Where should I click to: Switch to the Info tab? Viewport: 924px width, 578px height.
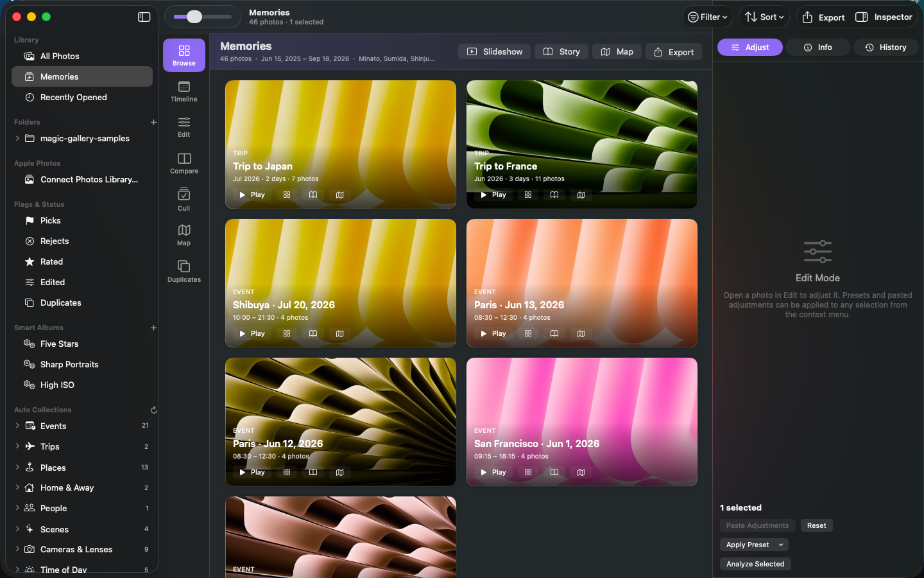tap(818, 48)
